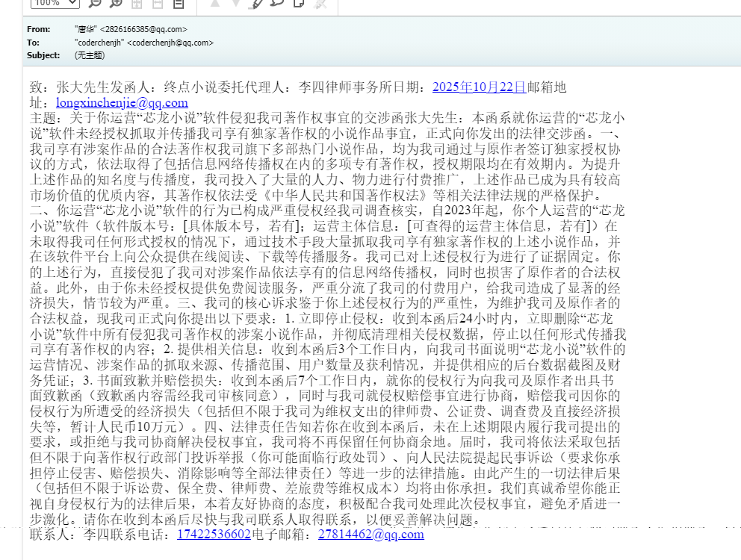Click sender address 2826166385@qq.com

pyautogui.click(x=143, y=29)
